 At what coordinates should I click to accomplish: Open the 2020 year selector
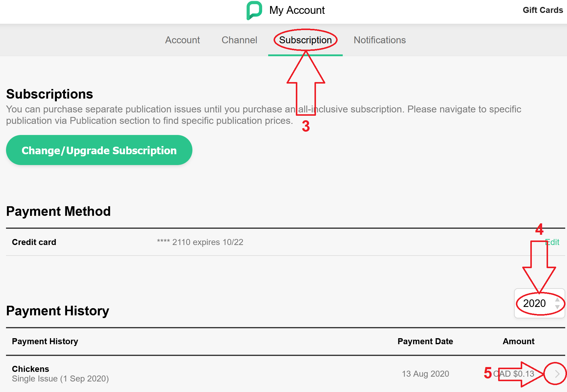click(x=539, y=303)
